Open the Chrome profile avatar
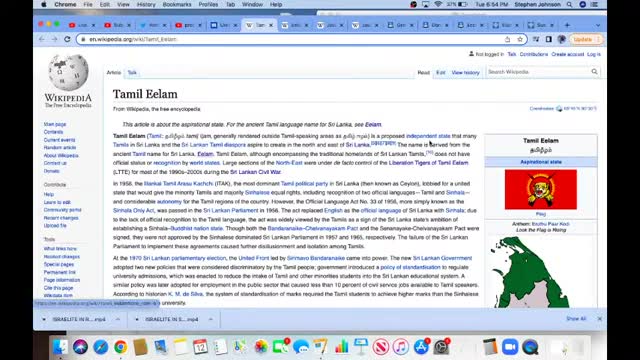640x360 pixels. click(562, 39)
